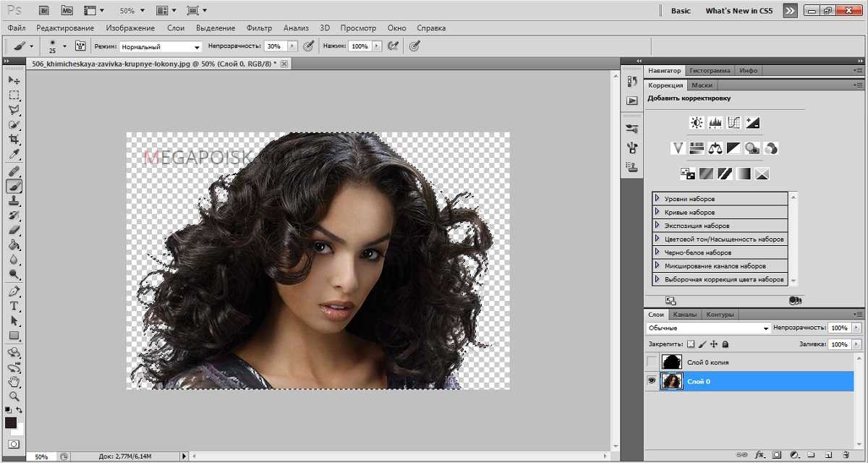Add a Color Balance adjustment
Viewport: 868px width, 463px height.
(715, 148)
